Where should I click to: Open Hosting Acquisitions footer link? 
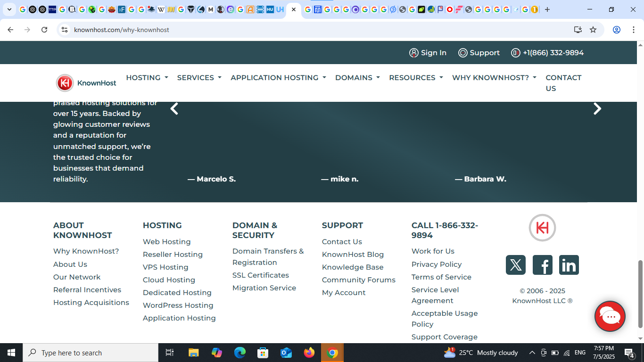91,303
